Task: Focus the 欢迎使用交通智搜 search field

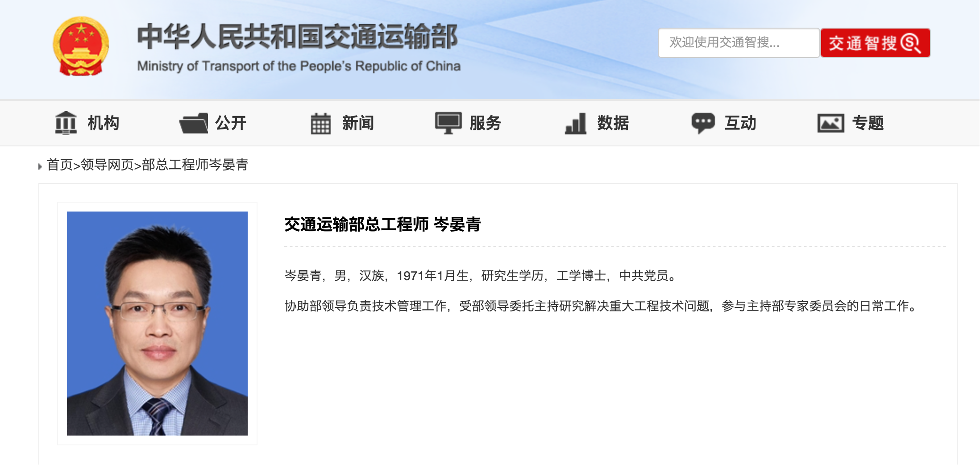Action: (739, 43)
